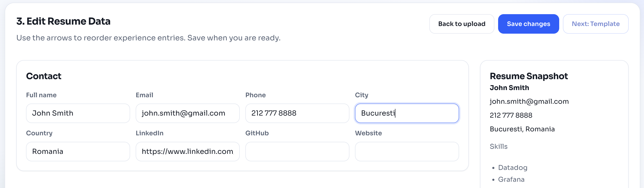Screen dimensions: 644x188
Task: Select the Grafana skill list item
Action: click(511, 179)
